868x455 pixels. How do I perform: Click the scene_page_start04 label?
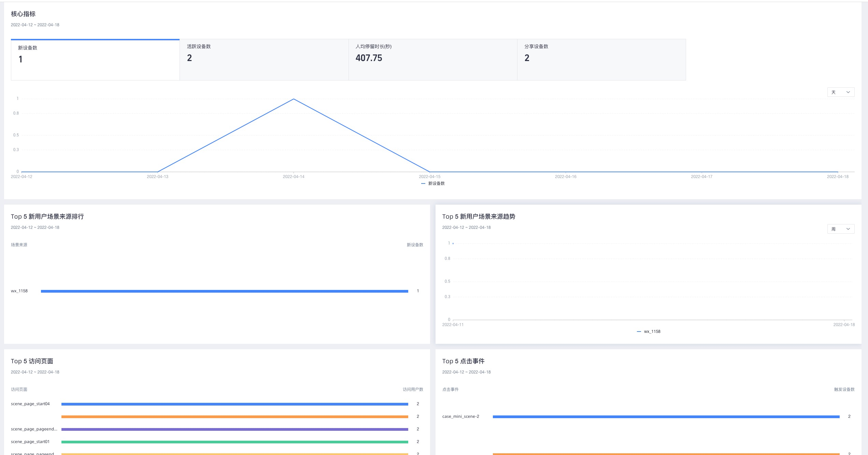tap(30, 404)
